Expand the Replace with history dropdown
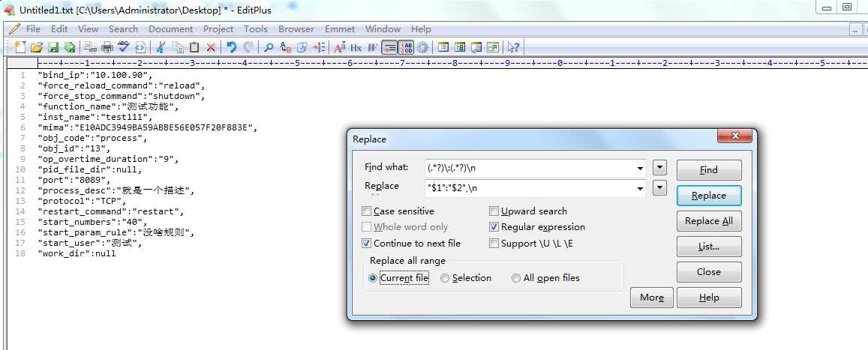Viewport: 868px width, 350px height. [x=641, y=189]
